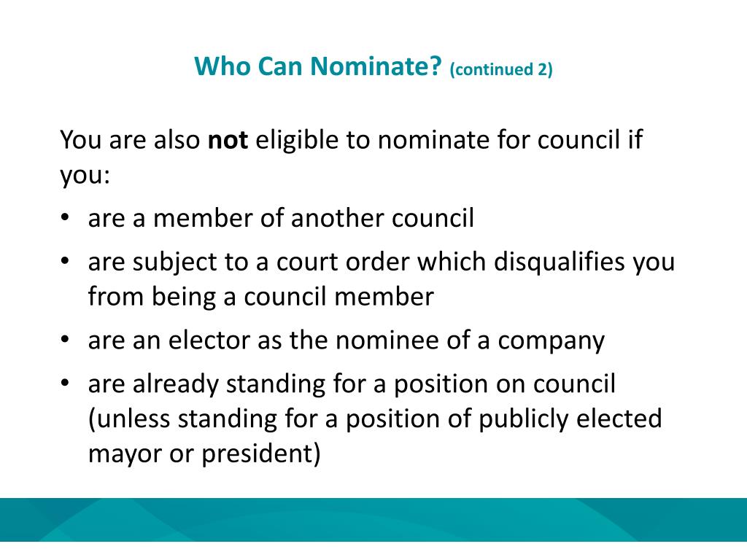747x560 pixels.
Task: Click the intro line 'You are also'
Action: (x=130, y=140)
